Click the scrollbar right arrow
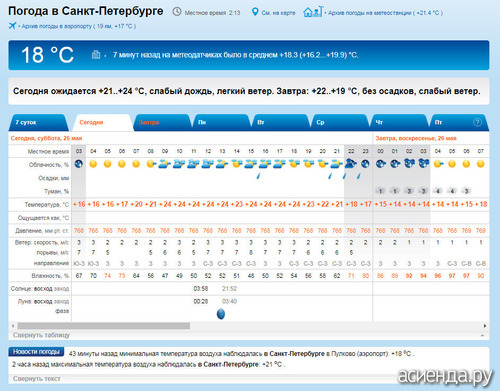 [x=485, y=326]
